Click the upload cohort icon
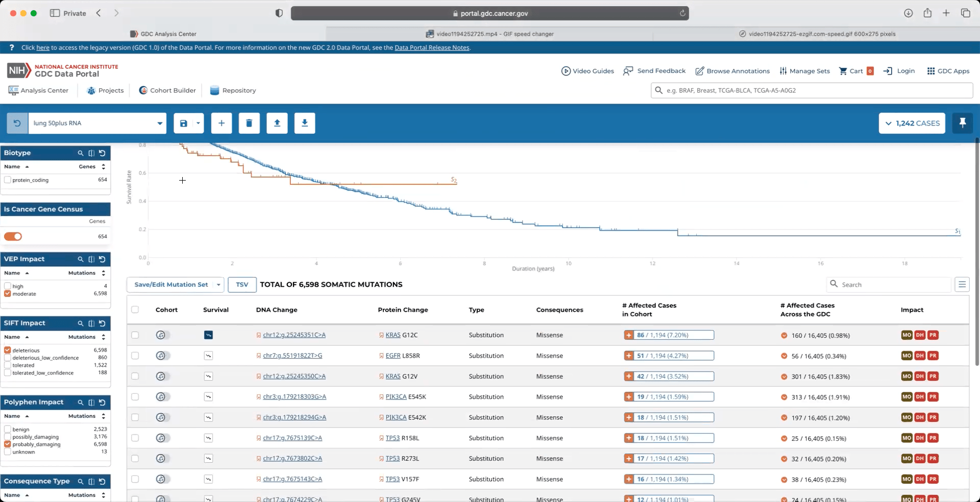Screen dimensions: 980x502 [277, 123]
